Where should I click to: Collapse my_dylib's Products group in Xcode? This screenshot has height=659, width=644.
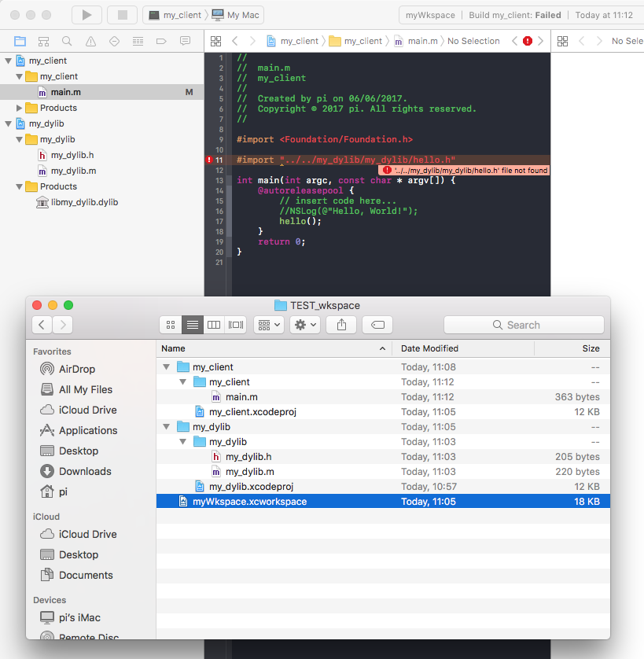[x=20, y=186]
